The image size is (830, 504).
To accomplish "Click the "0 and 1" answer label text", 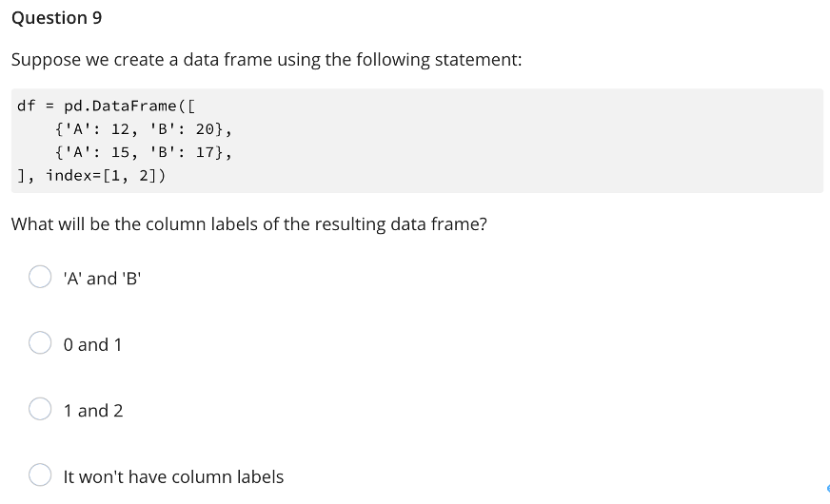I will coord(92,344).
